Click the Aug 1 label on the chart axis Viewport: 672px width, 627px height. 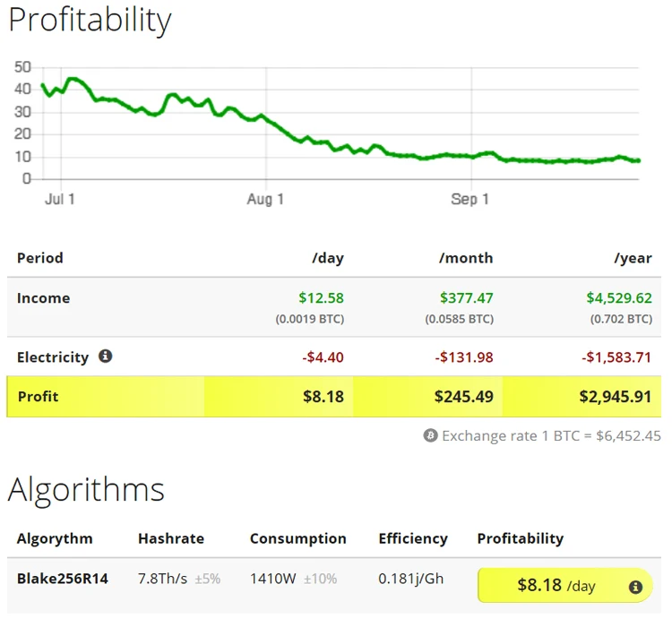tap(265, 199)
